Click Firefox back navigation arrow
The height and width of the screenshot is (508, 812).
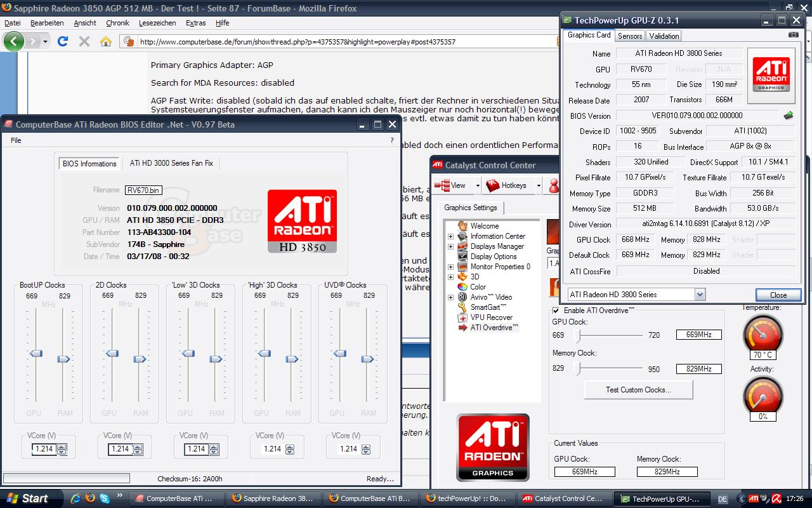pyautogui.click(x=13, y=42)
